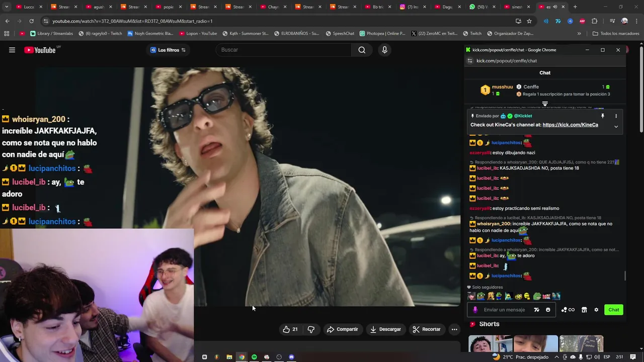Expand the leaderboard handle below musshuu

[x=545, y=104]
